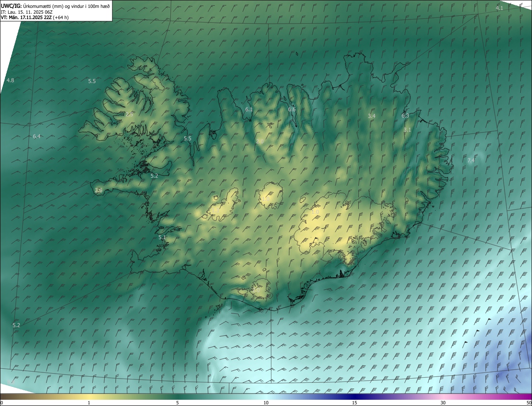Select the color scale tick label "30"
This screenshot has height=406, width=532.
[443, 403]
